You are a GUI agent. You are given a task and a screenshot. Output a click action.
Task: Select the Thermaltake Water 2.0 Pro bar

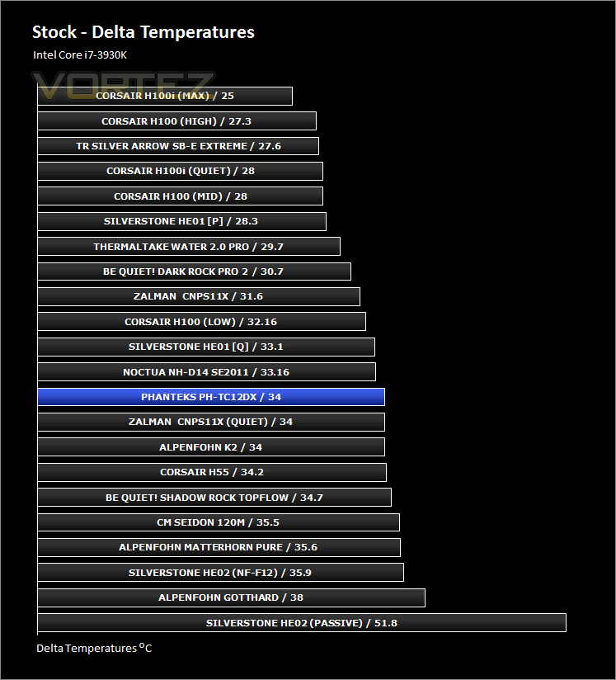(x=189, y=247)
